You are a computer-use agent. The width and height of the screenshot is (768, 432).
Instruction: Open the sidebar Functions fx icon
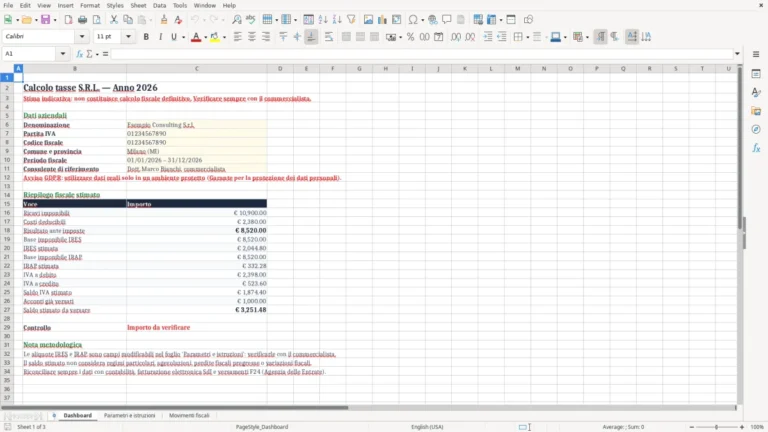[756, 148]
